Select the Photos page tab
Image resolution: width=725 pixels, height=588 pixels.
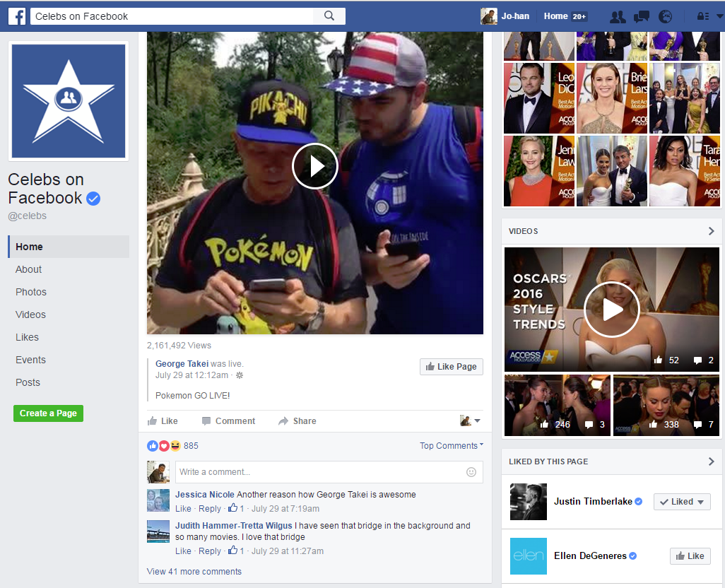(x=31, y=292)
